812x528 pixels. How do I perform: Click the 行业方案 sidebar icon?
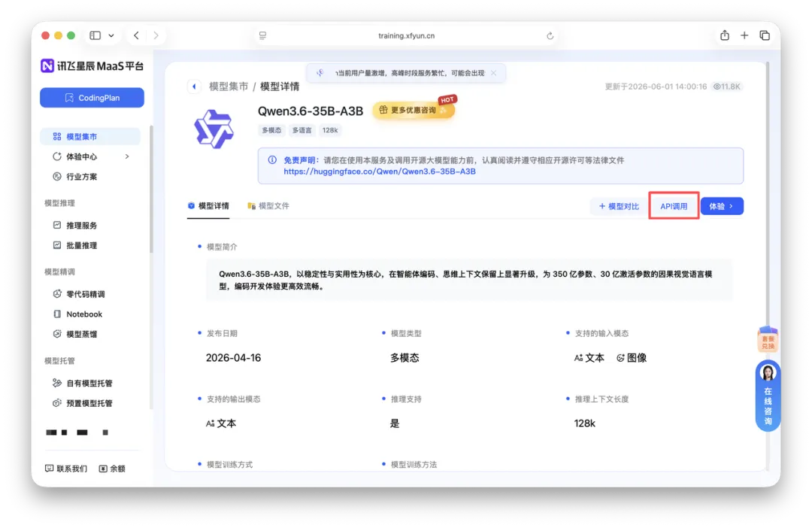pyautogui.click(x=57, y=176)
